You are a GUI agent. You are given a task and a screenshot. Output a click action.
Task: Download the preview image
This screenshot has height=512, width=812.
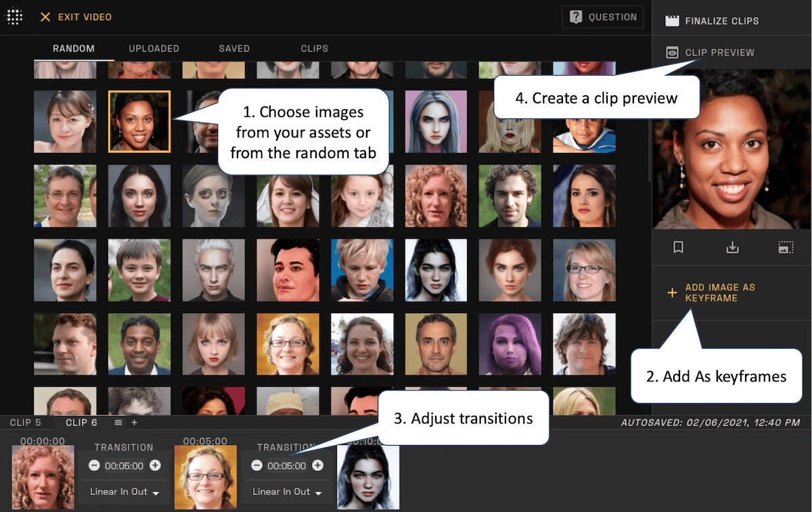pyautogui.click(x=732, y=247)
